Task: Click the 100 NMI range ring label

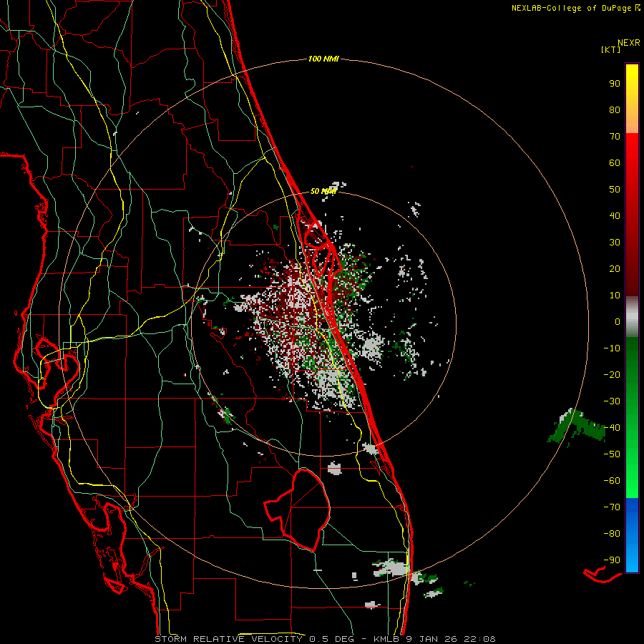Action: coord(323,59)
